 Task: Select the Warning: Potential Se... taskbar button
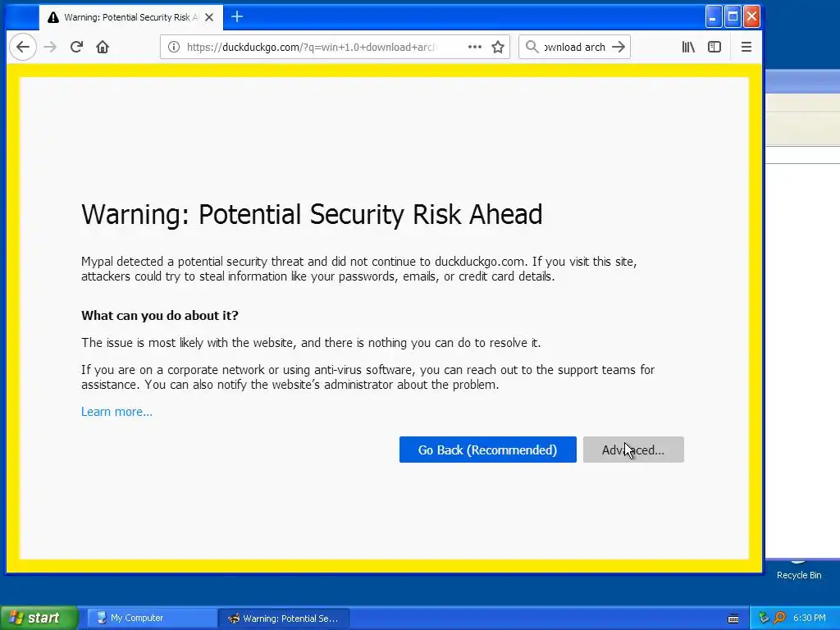coord(283,619)
